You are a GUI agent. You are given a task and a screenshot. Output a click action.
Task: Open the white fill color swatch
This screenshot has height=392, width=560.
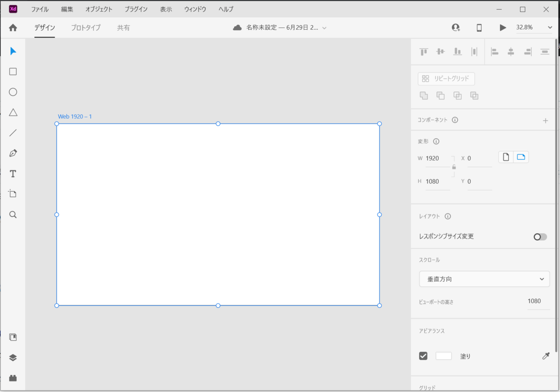(x=444, y=356)
